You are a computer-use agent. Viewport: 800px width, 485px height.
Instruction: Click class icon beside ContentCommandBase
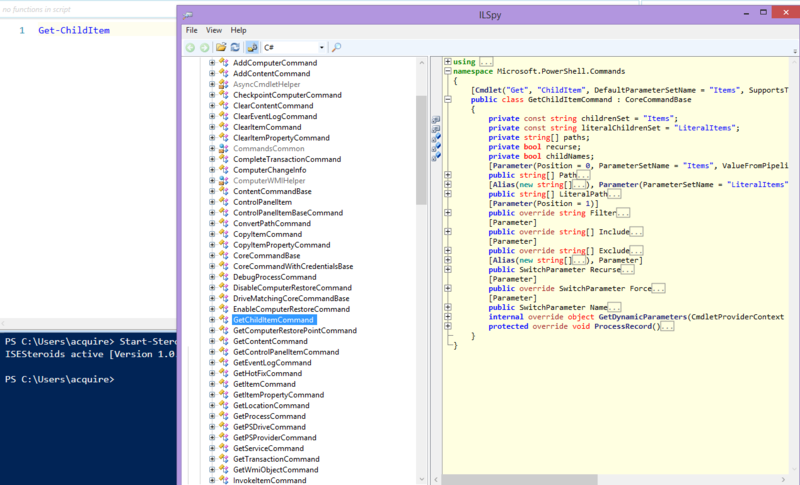tap(223, 191)
